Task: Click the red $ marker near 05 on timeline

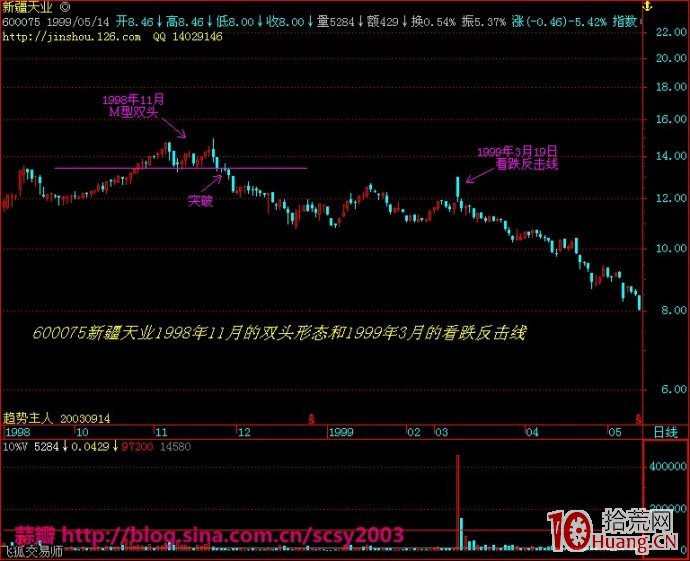Action: click(x=639, y=418)
